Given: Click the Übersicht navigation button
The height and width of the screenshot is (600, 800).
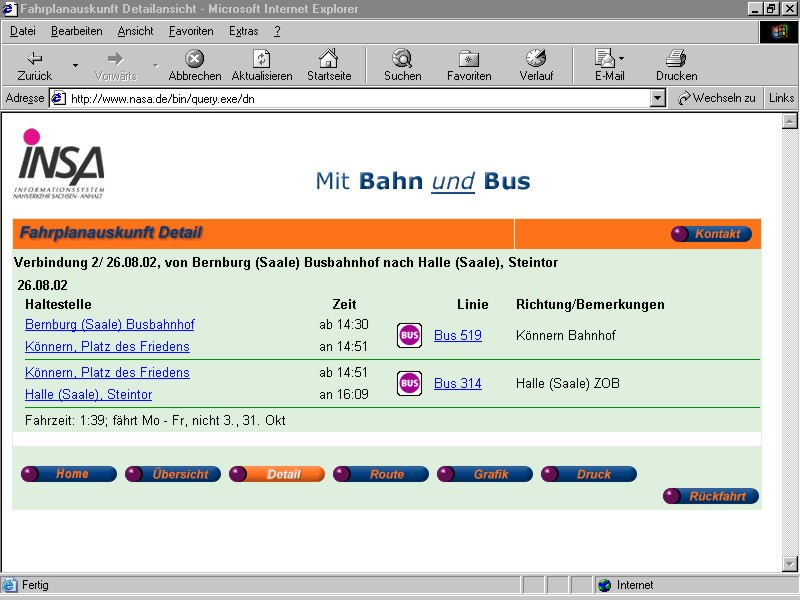Looking at the screenshot, I should click(173, 474).
